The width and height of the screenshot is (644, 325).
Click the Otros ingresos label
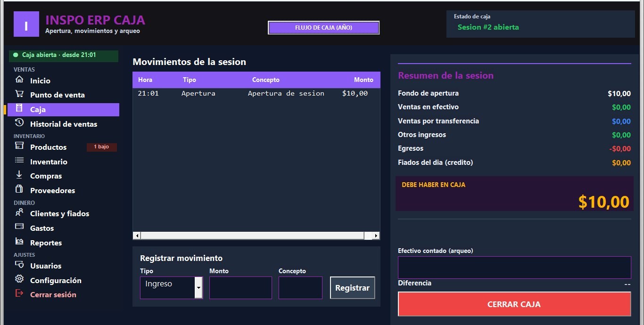422,135
